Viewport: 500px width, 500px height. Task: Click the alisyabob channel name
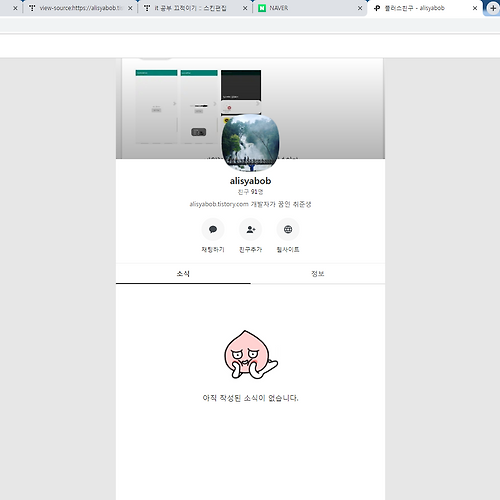click(250, 181)
